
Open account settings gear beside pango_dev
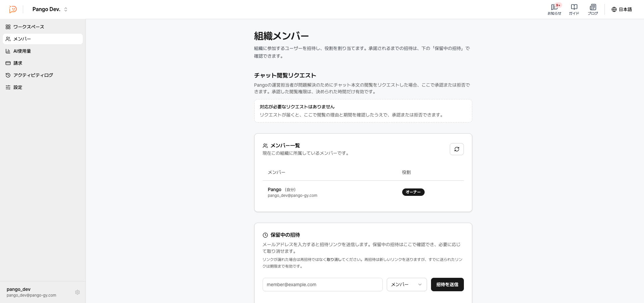tap(77, 292)
